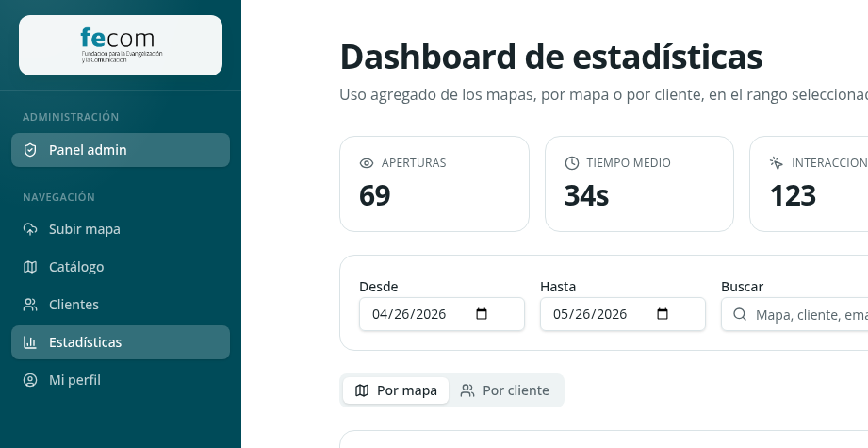Click the cloud upload icon for Subir mapa
This screenshot has height=448, width=868.
tap(30, 229)
